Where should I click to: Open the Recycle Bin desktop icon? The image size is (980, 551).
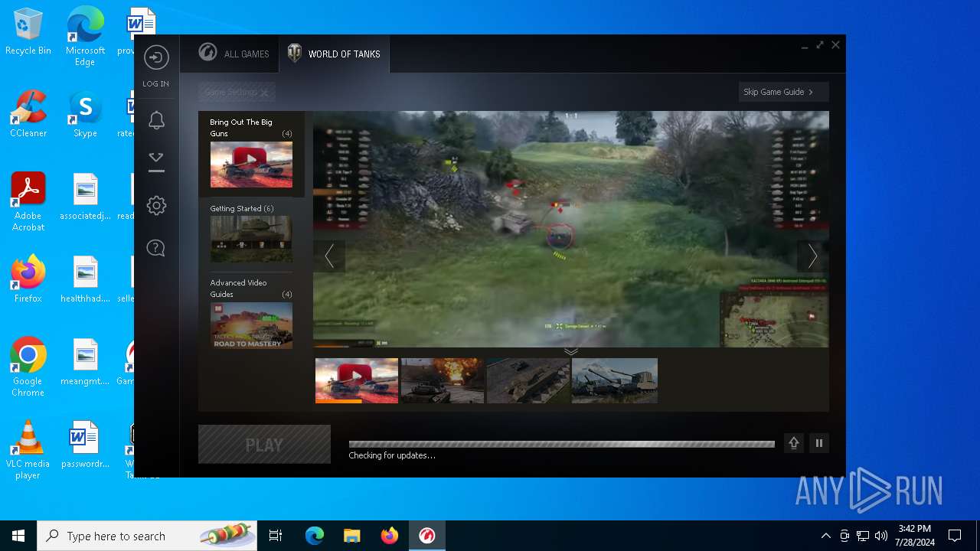tap(28, 32)
